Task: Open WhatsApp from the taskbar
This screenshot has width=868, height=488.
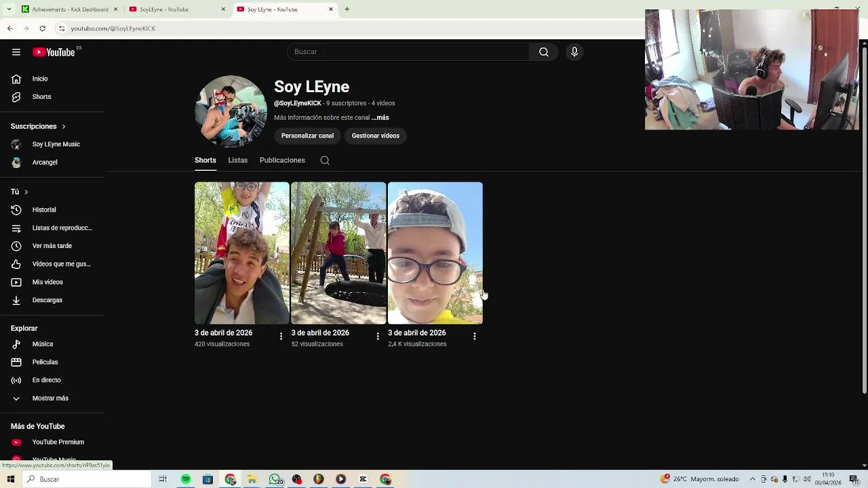Action: point(275,479)
